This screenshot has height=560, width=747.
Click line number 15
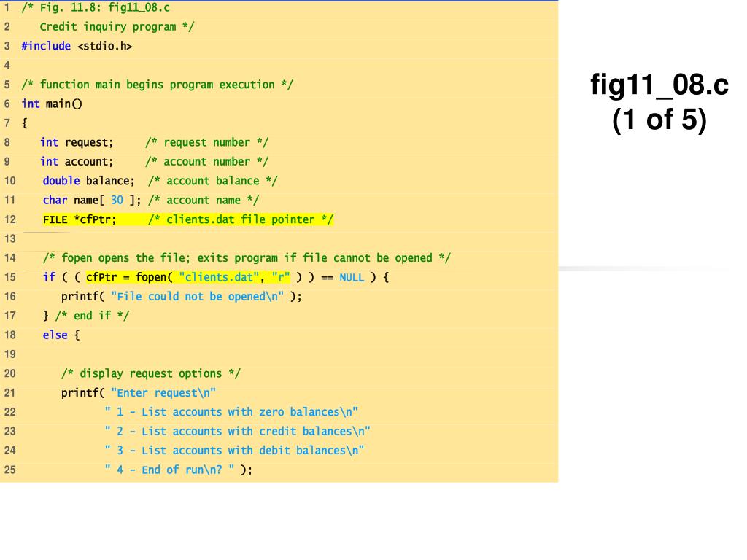pos(9,277)
